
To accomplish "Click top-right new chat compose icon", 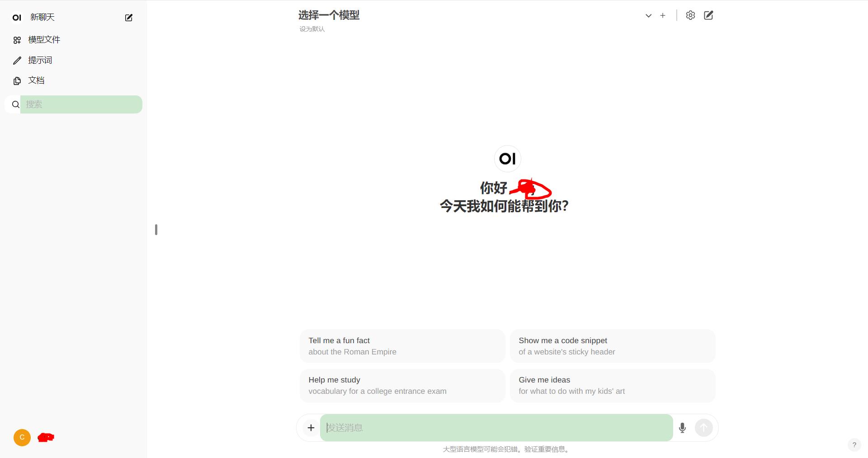I will (708, 15).
